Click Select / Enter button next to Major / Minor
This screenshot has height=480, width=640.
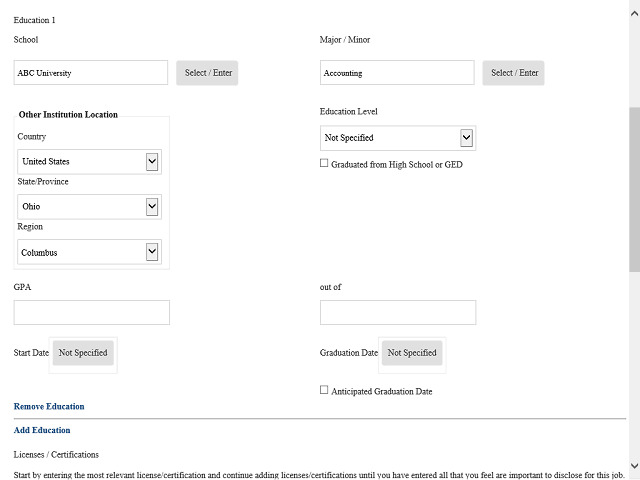tap(513, 73)
